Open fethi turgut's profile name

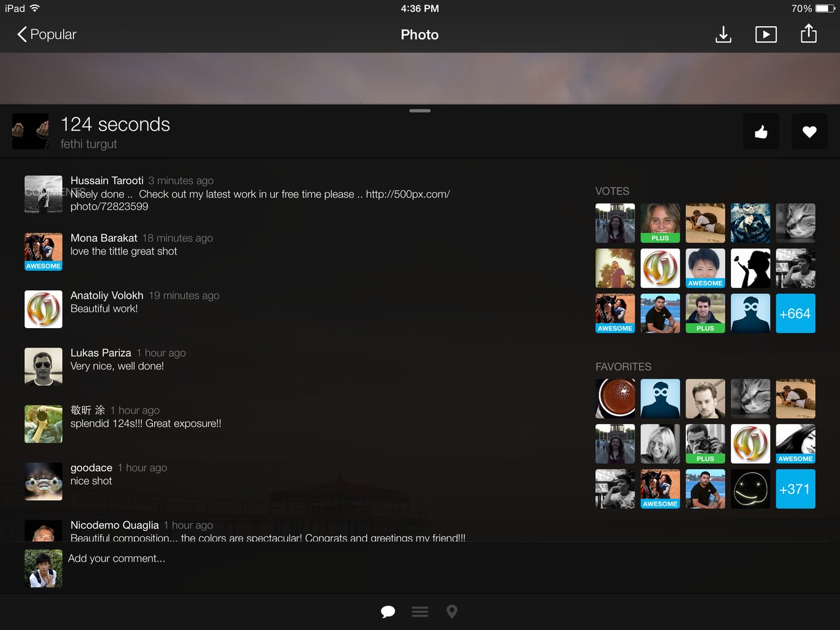(89, 144)
